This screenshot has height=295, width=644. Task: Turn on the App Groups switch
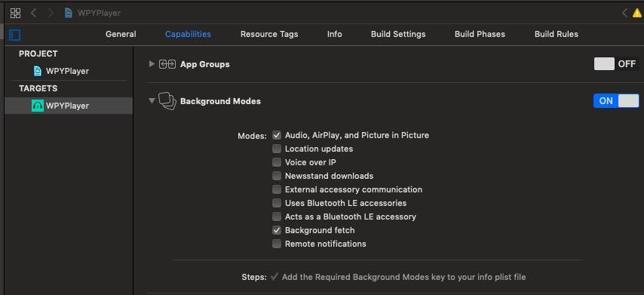(617, 64)
